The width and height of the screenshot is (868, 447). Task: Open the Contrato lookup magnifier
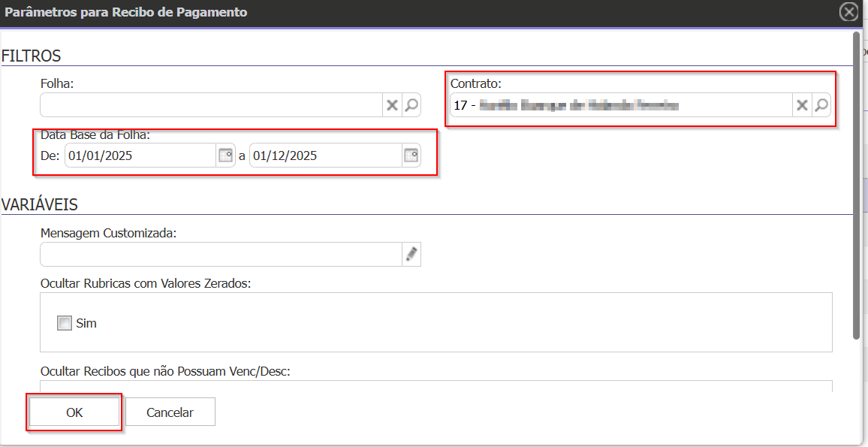(x=822, y=105)
